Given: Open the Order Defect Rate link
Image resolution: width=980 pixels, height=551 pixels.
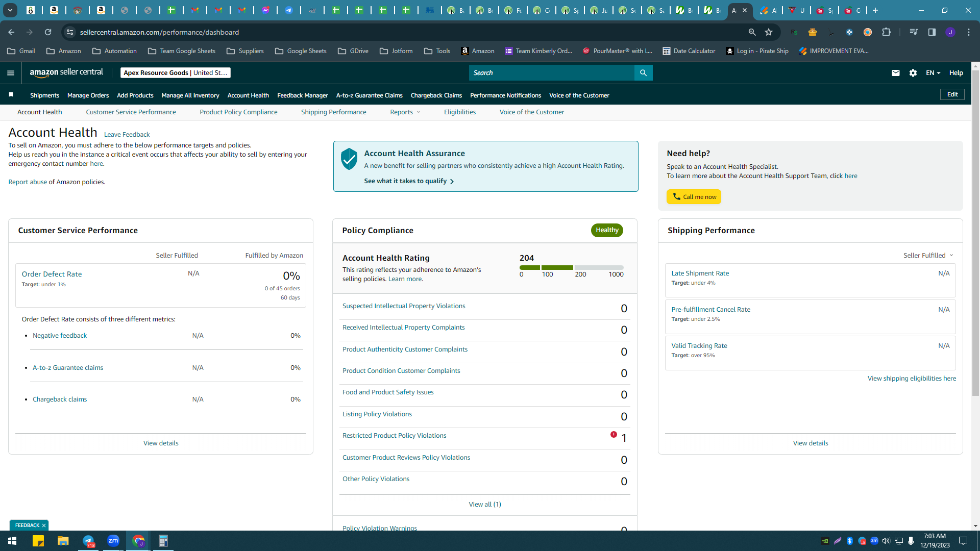Looking at the screenshot, I should (x=52, y=274).
